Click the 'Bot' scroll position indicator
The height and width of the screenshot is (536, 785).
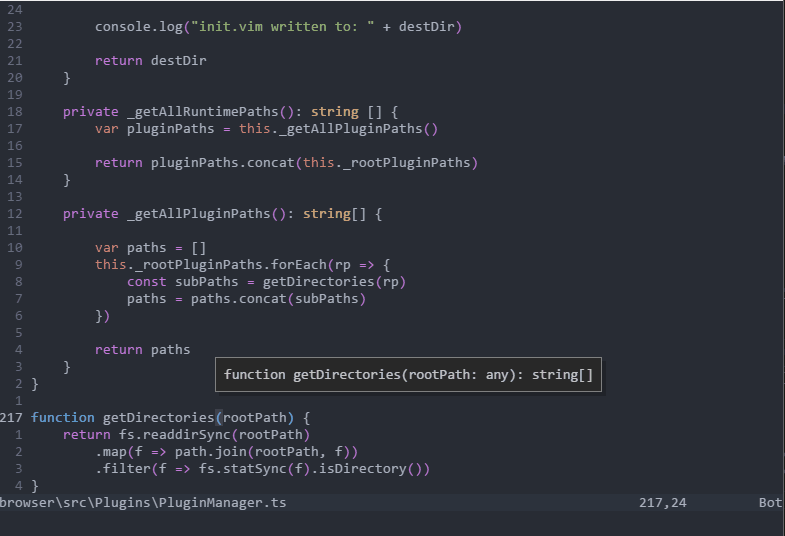pyautogui.click(x=770, y=503)
